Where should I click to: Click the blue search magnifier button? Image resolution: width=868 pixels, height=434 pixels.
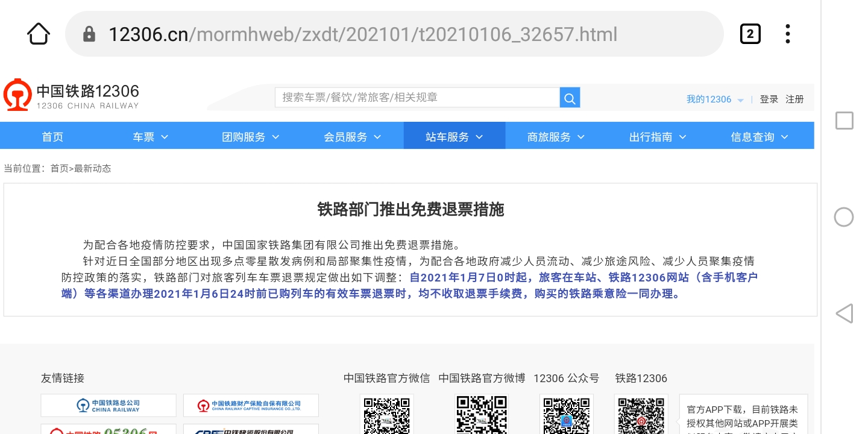click(x=570, y=98)
